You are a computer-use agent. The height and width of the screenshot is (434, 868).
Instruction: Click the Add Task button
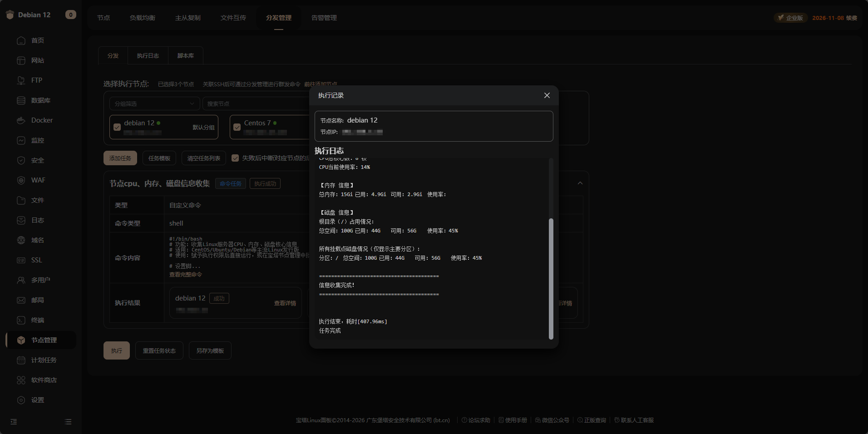pyautogui.click(x=120, y=158)
